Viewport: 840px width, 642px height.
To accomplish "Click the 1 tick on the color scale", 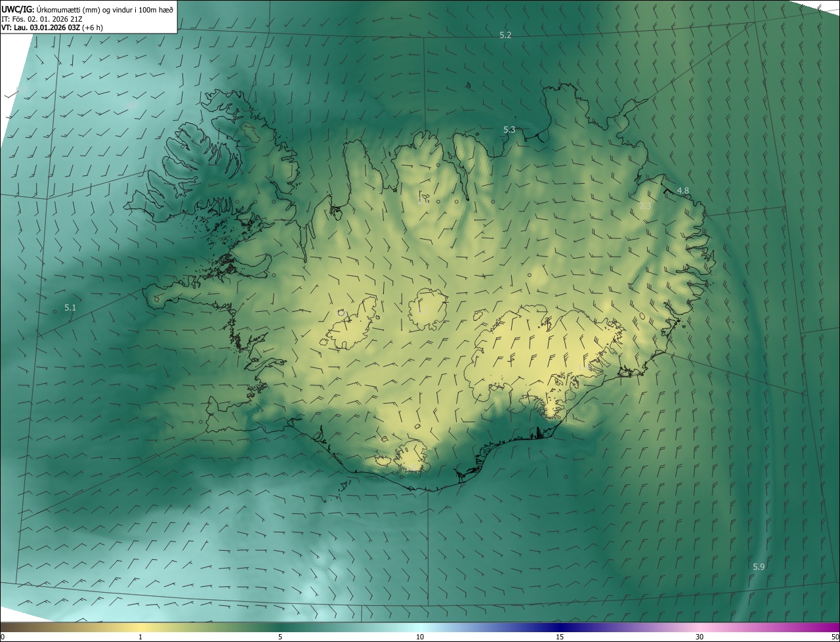I will pyautogui.click(x=140, y=637).
